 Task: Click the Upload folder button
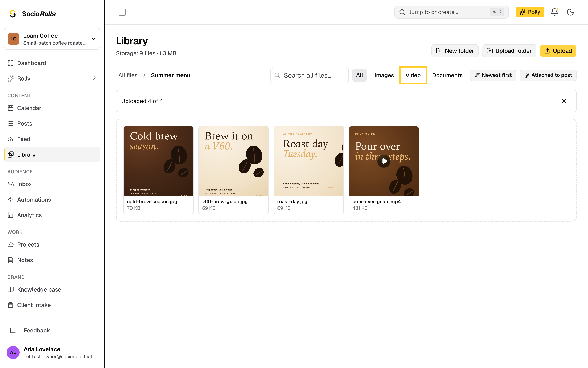[509, 51]
